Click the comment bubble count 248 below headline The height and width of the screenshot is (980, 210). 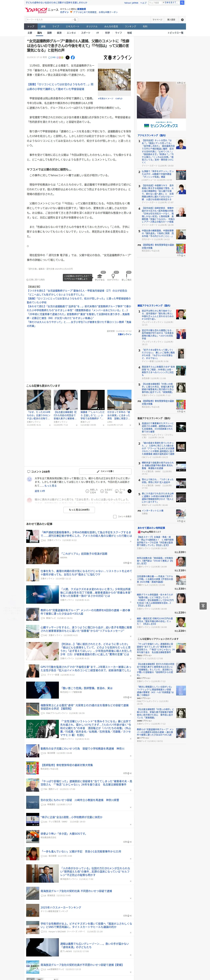(x=52, y=57)
